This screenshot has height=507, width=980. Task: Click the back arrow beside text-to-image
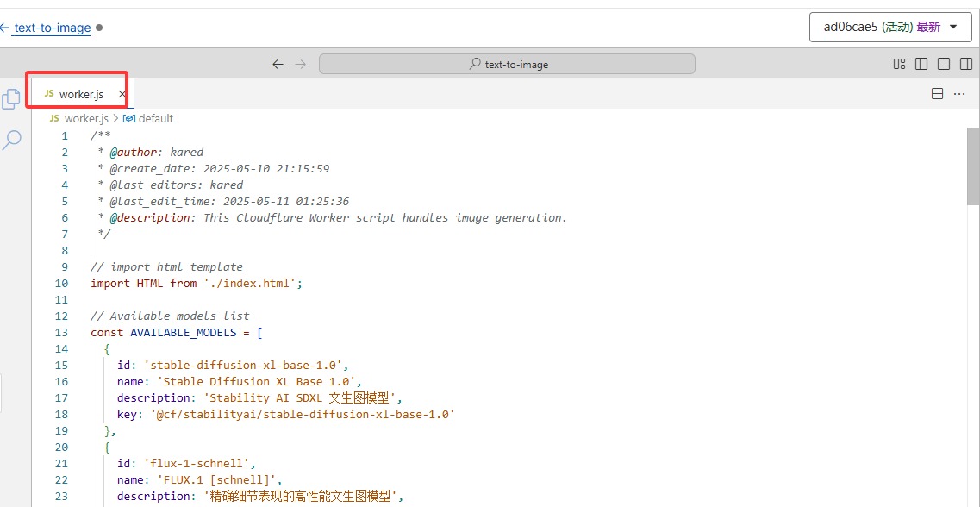4,28
